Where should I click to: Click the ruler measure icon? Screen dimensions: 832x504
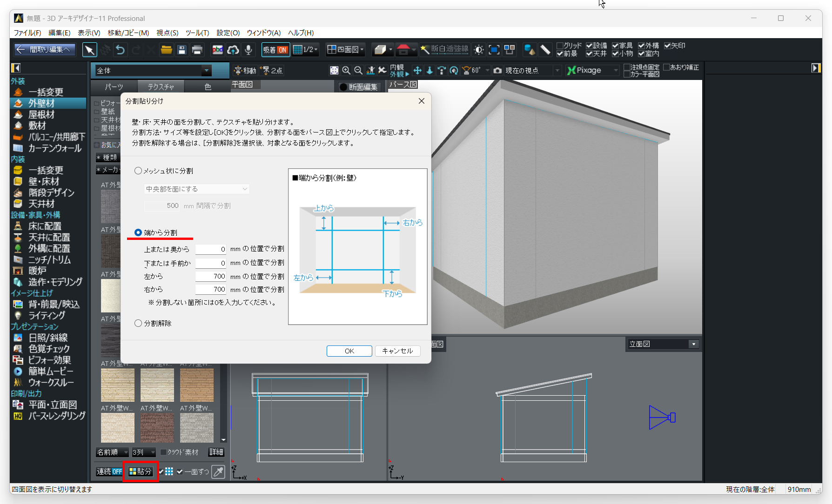[x=545, y=50]
